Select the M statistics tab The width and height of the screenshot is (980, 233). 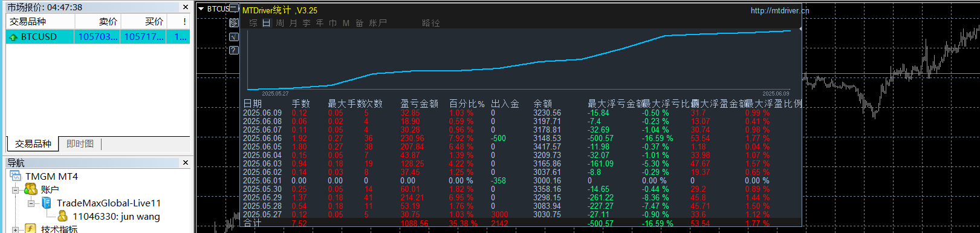346,23
